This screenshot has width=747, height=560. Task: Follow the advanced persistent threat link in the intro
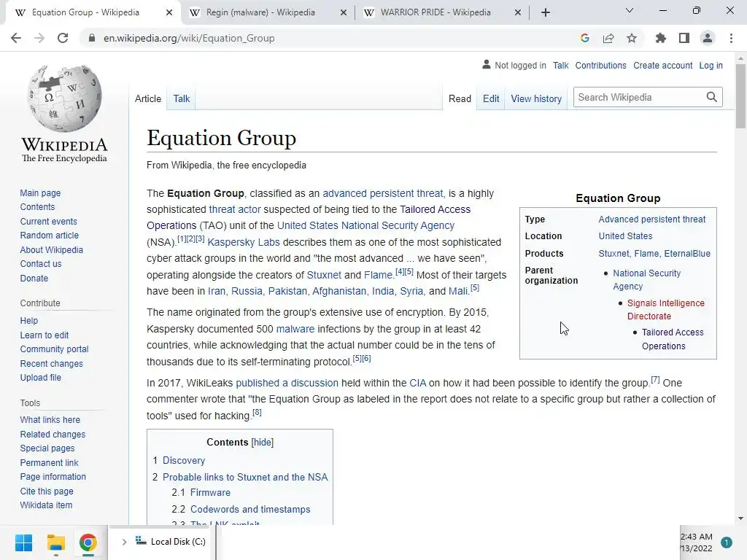click(x=382, y=193)
